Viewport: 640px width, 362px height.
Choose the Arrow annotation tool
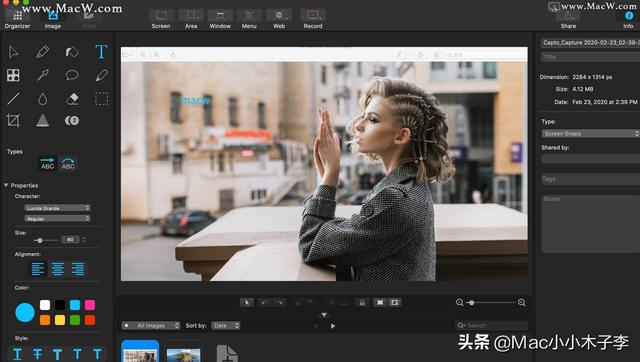coord(42,75)
